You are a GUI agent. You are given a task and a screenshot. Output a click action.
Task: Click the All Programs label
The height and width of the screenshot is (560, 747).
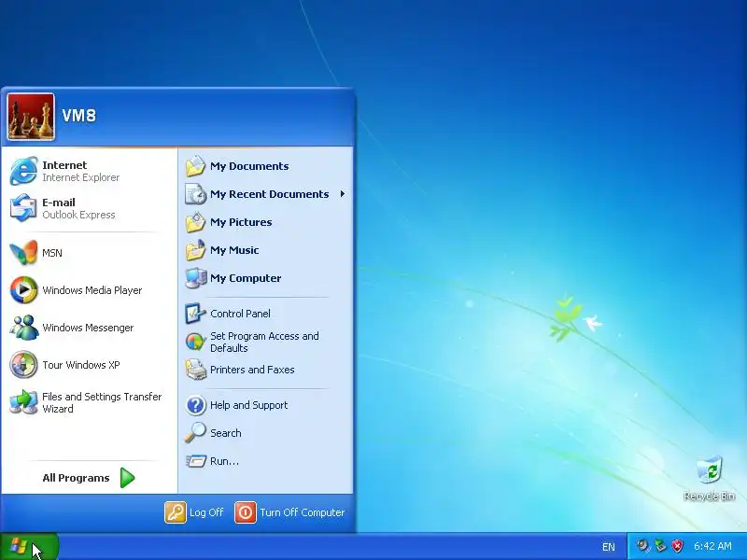point(76,478)
